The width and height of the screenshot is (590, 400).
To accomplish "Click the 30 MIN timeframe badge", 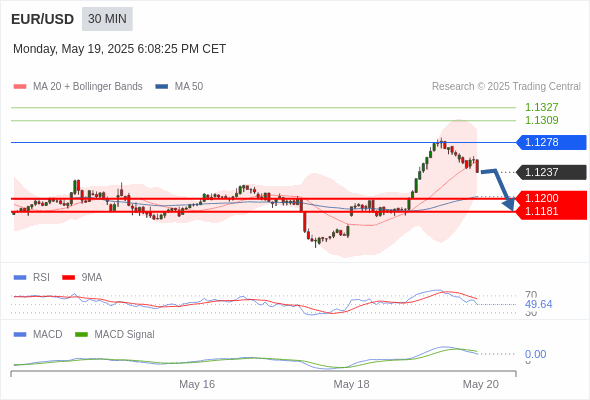I will pyautogui.click(x=107, y=19).
